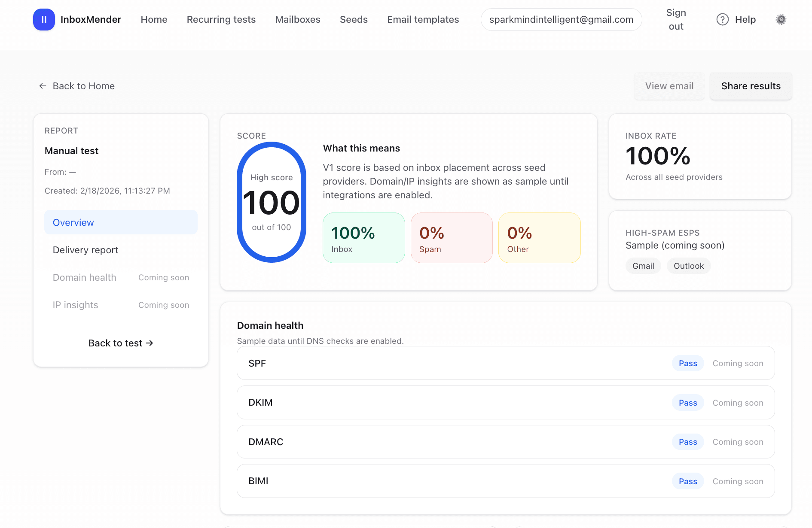
Task: Click the arrow icon on Back to test
Action: [x=150, y=343]
